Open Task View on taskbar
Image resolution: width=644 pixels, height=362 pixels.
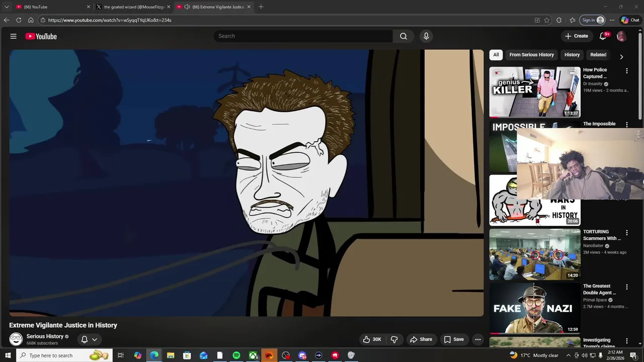121,355
